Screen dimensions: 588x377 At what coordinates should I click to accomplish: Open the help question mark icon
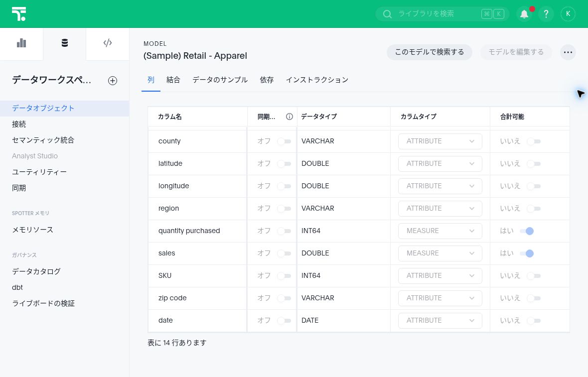click(x=546, y=14)
